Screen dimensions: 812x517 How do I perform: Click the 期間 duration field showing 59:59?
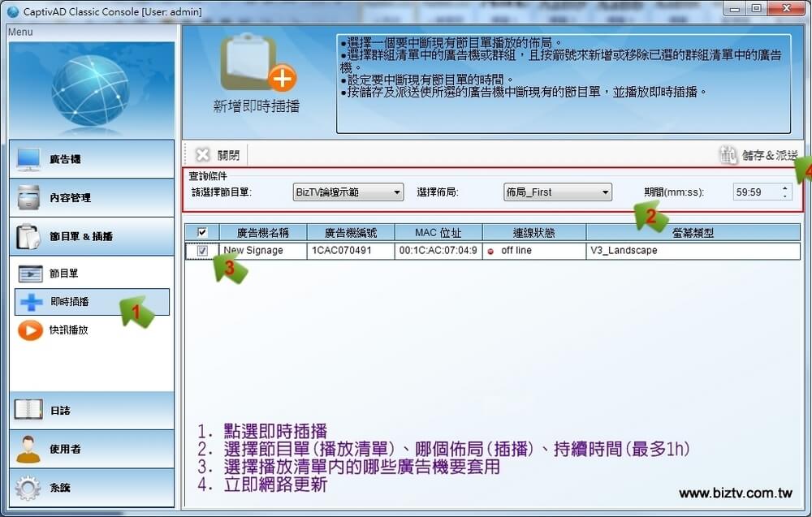[754, 192]
